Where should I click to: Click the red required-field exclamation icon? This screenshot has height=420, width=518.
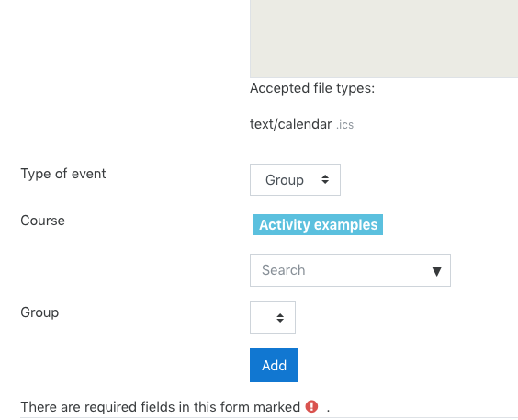pyautogui.click(x=311, y=406)
